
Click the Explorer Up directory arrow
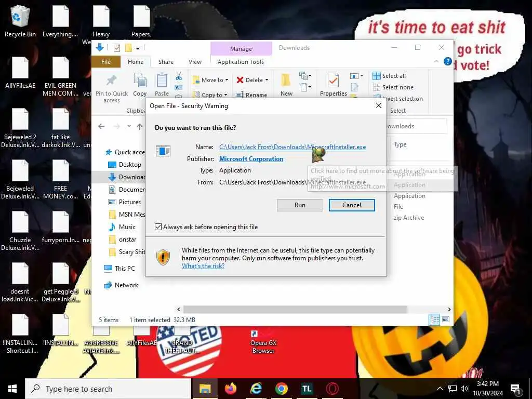tap(139, 126)
